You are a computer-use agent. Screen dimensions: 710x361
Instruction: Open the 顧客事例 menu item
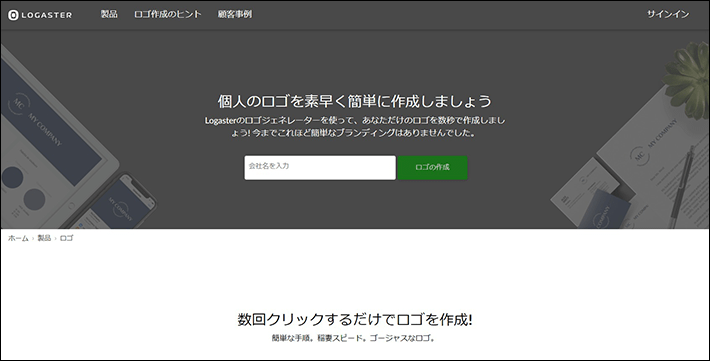click(x=235, y=14)
